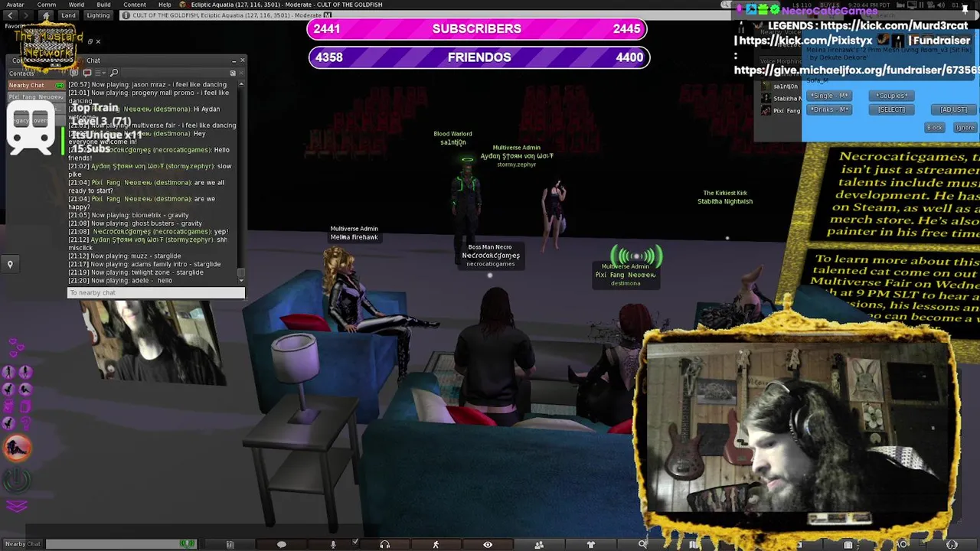Click the walk/run movement button
The height and width of the screenshot is (551, 980).
coord(436,544)
